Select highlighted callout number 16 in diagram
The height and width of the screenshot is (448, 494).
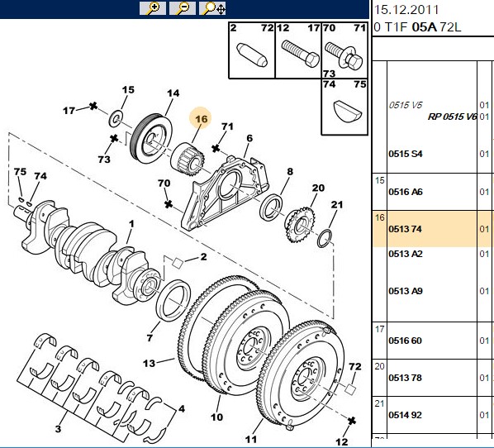202,119
